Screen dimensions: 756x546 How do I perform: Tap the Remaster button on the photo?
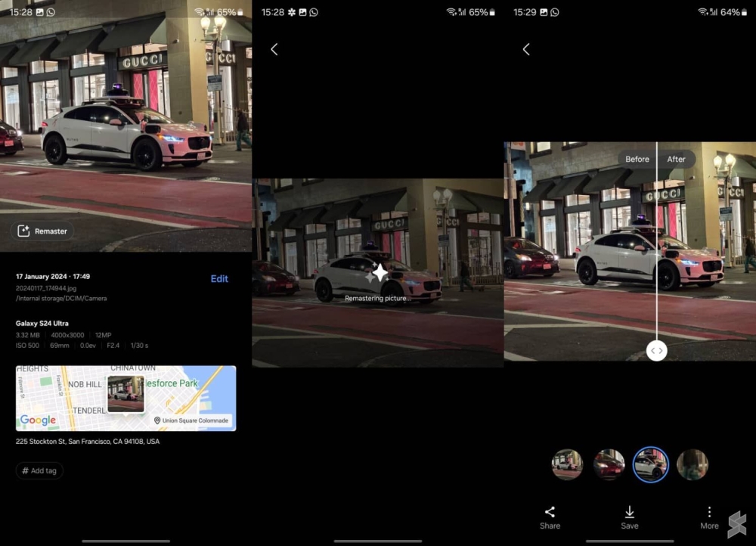42,231
